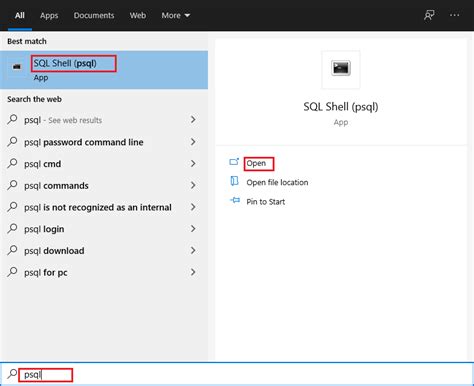Click the magnifier icon in the search box
Viewport: 474px width, 386px height.
coord(12,374)
